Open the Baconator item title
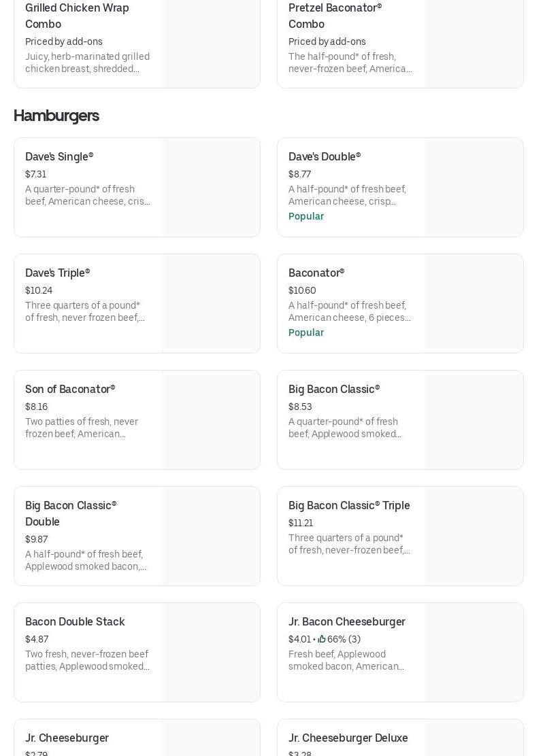The image size is (547, 756). pos(316,273)
